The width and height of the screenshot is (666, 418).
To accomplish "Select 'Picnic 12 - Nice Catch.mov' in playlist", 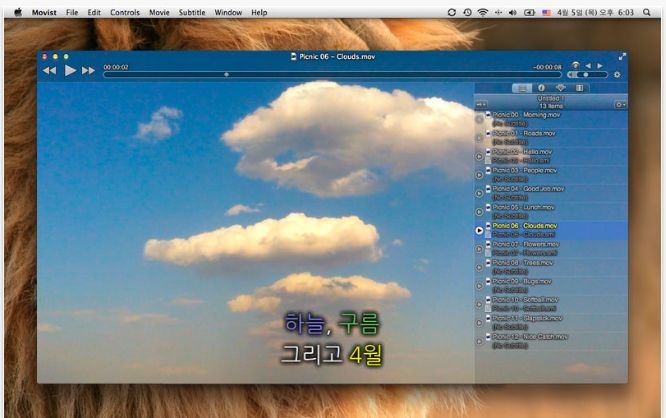I will tap(530, 336).
